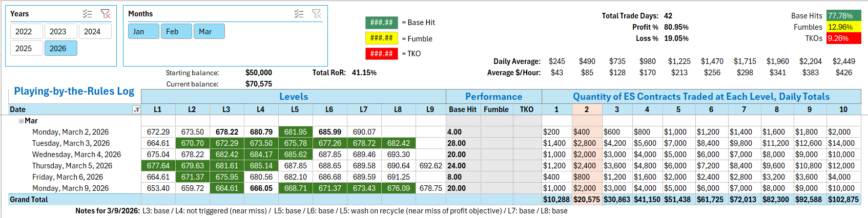
Task: Filter by year 2022 in the slicer
Action: [x=26, y=31]
